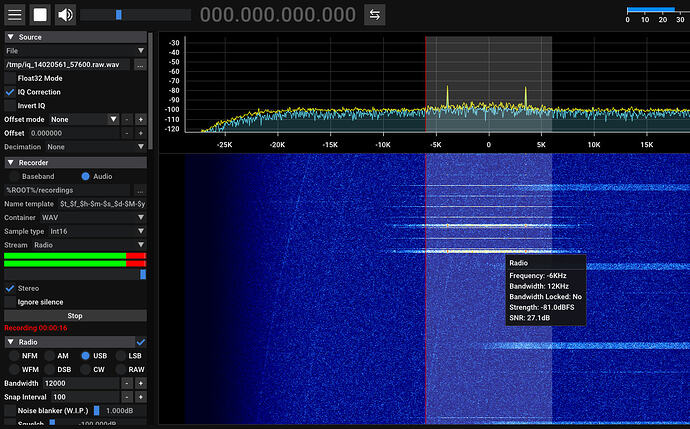Edit the Name template field
Viewport: 690px width, 429px height.
click(x=102, y=204)
